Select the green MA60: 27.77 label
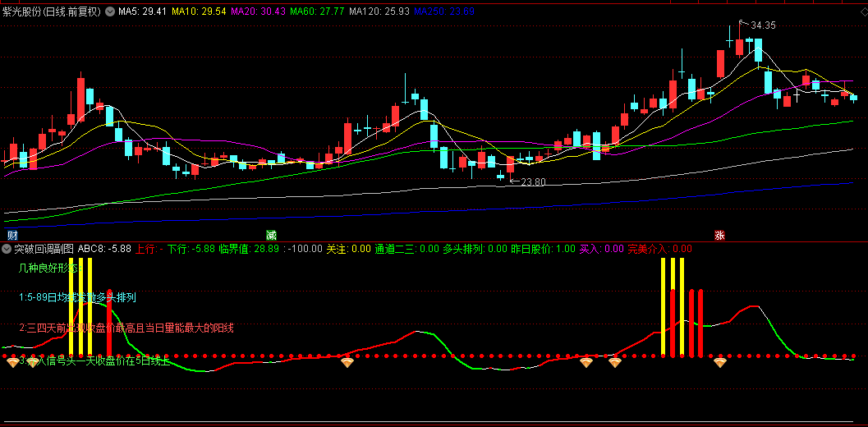This screenshot has width=868, height=427. tap(318, 11)
